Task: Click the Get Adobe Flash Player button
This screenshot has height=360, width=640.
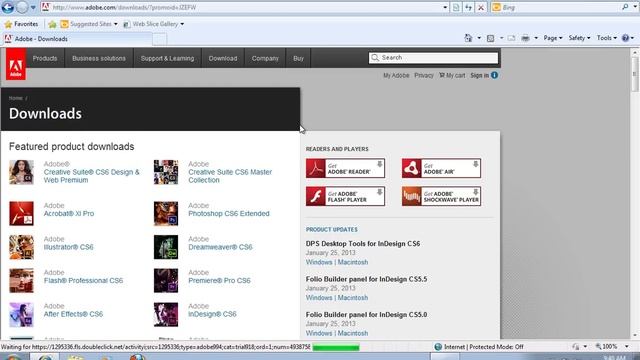Action: coord(345,196)
